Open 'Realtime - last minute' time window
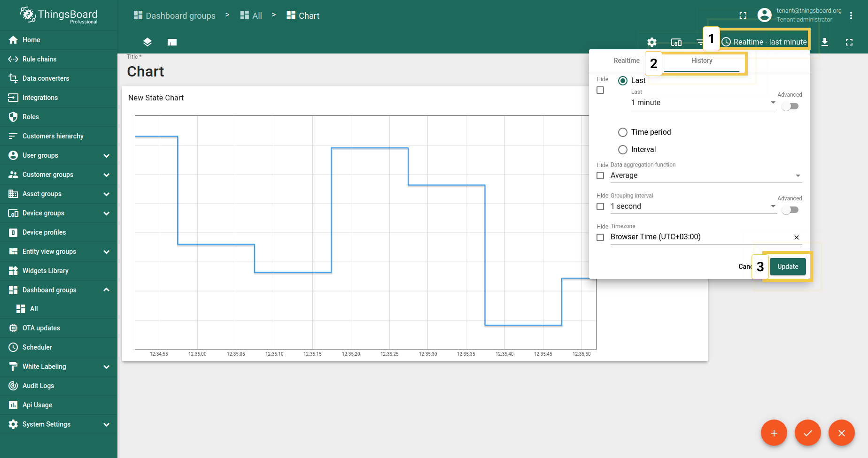Screen dimensions: 868x458 pyautogui.click(x=764, y=42)
